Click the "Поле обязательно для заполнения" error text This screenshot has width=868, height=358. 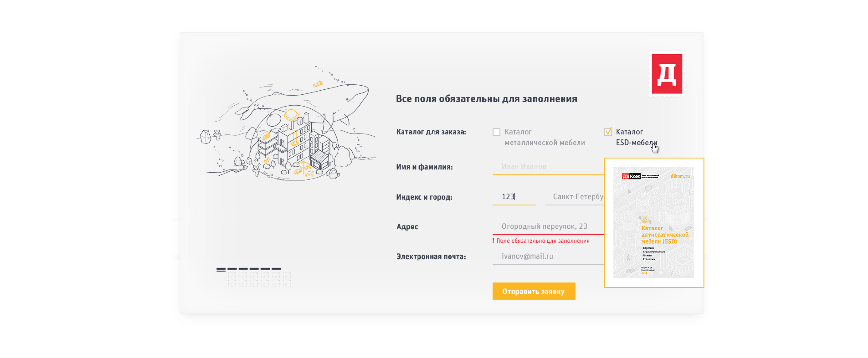click(x=543, y=241)
